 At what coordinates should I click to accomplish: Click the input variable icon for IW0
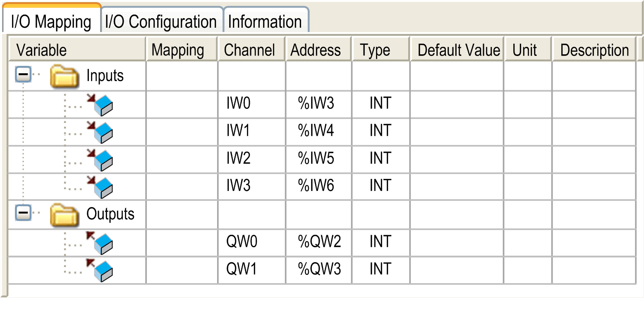[x=101, y=105]
